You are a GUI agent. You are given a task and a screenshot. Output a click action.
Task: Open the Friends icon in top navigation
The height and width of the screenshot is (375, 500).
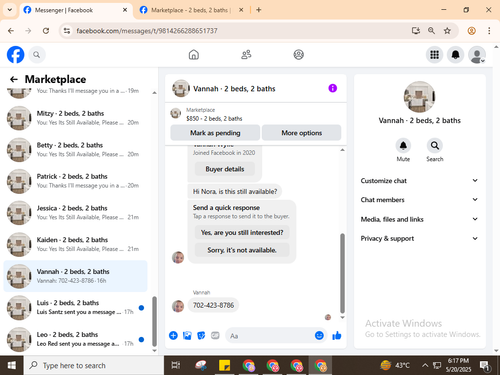246,54
